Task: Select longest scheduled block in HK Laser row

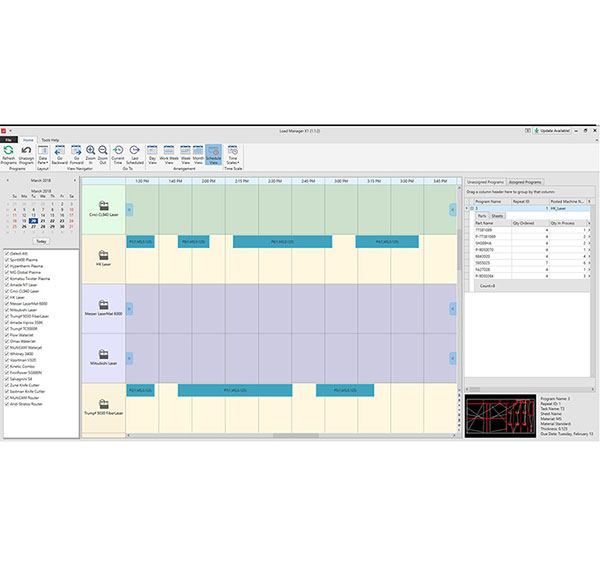Action: [282, 242]
